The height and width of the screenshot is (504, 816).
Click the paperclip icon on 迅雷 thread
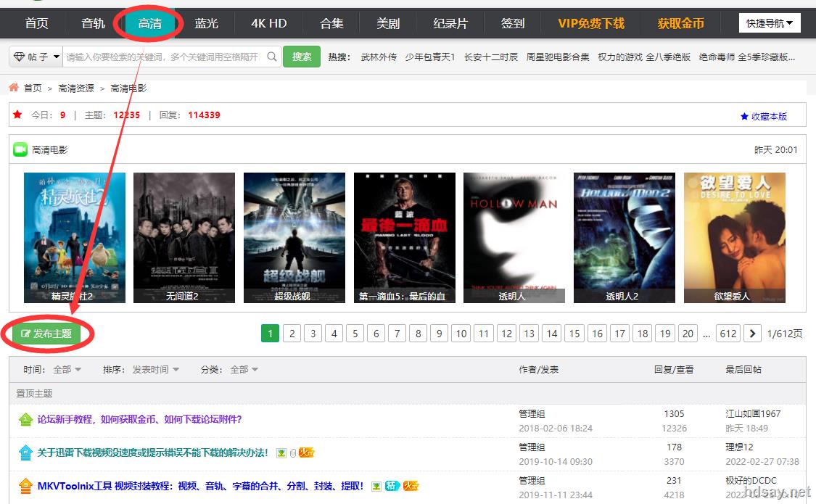coord(293,453)
